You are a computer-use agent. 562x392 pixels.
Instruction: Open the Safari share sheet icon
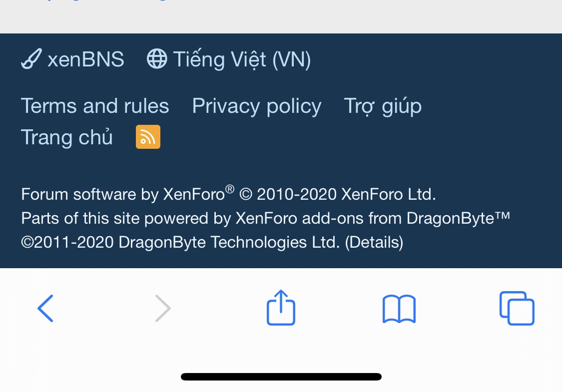point(281,308)
